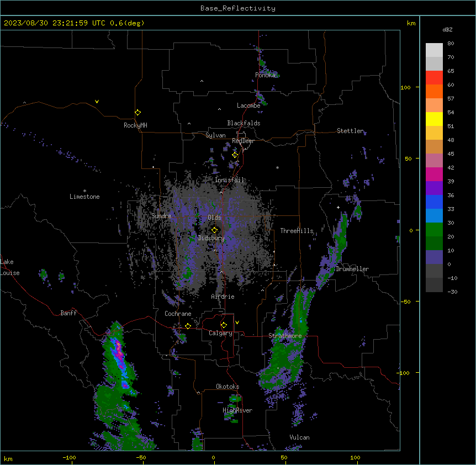The image size is (476, 465).
Task: Click the Sundre label
Action: (x=161, y=216)
